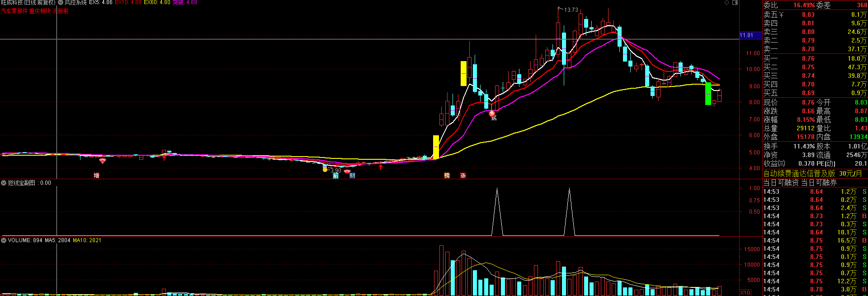Screen dimensions: 868x296
Task: Click the red diamond icon above 财 marker
Action: point(347,172)
